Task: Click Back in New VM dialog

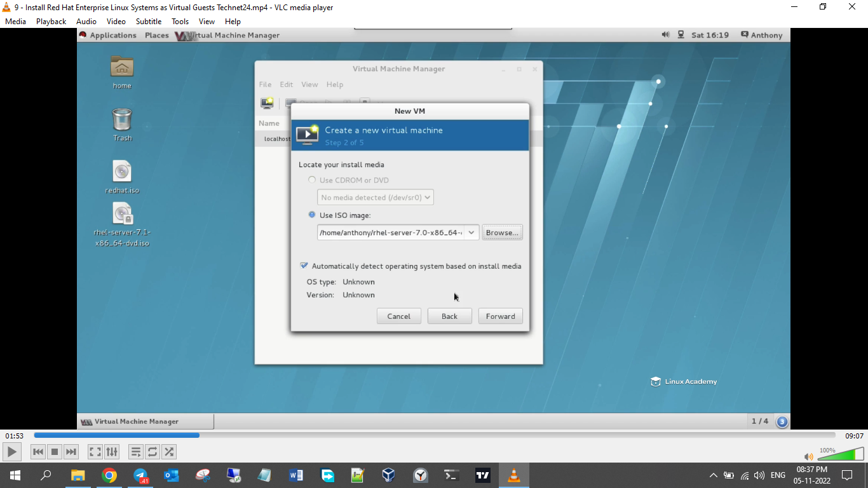Action: 450,316
